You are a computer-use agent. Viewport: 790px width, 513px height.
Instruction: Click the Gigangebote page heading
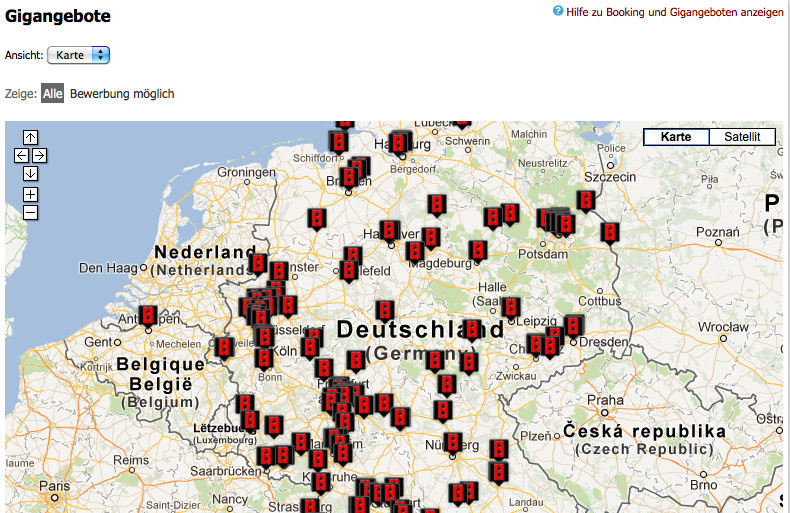click(57, 16)
